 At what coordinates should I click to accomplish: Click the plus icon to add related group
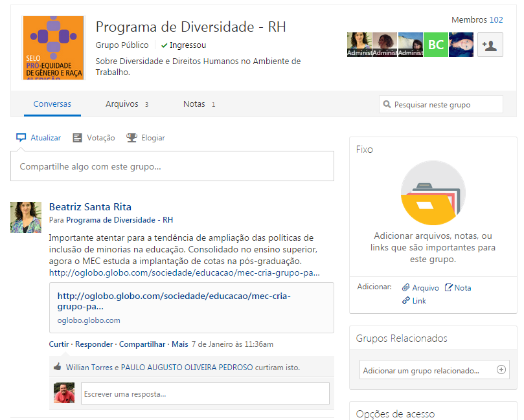click(x=500, y=370)
